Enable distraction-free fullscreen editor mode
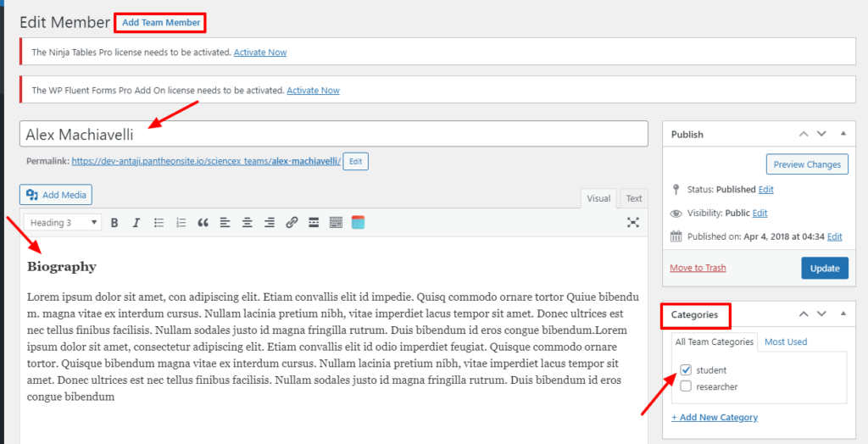This screenshot has width=868, height=444. click(x=632, y=223)
